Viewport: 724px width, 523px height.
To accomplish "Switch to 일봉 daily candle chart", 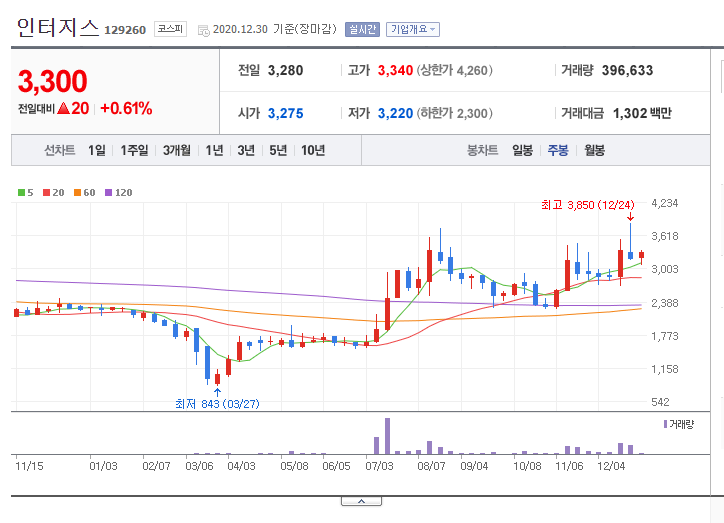I will coord(522,150).
